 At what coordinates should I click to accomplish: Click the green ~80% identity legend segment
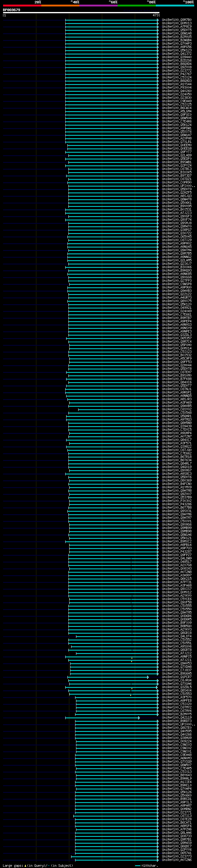(137, 6)
